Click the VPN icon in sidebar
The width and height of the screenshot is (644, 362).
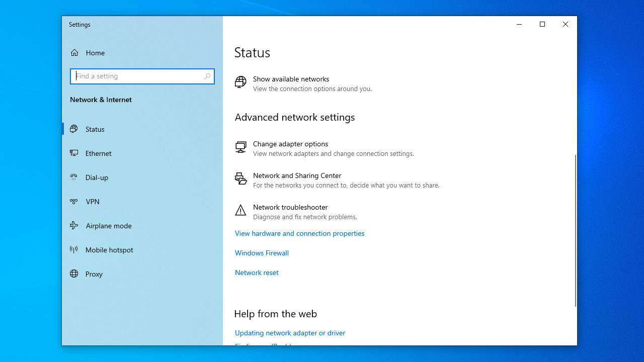74,201
